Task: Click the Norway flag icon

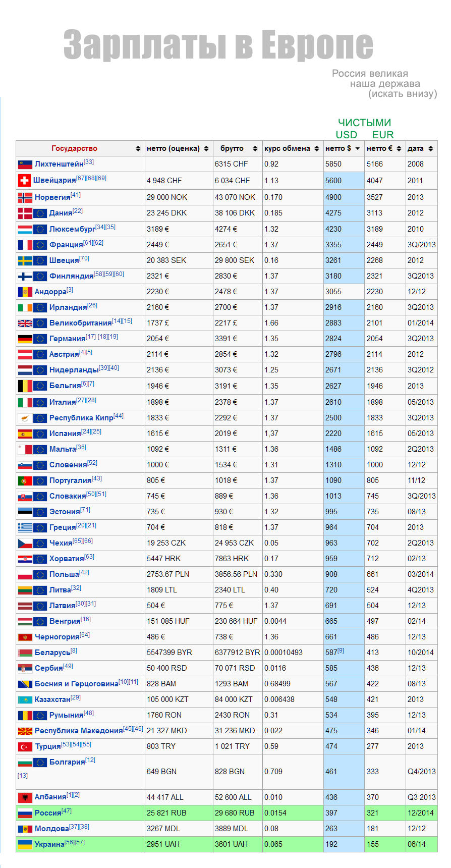Action: click(25, 197)
